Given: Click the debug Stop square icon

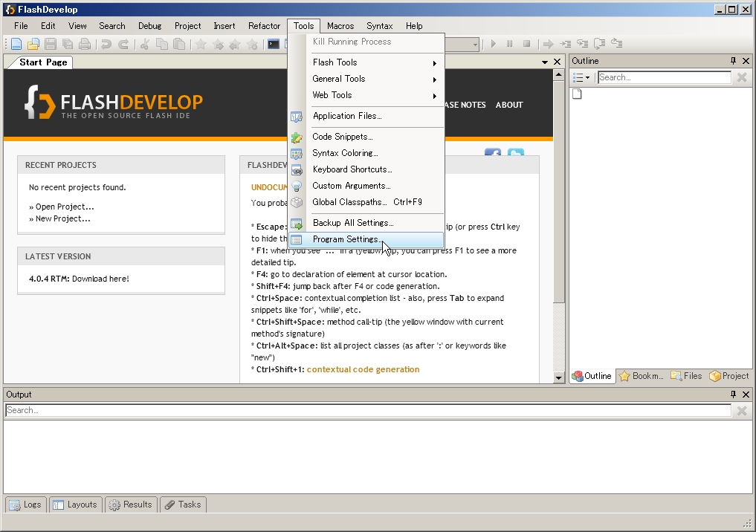Looking at the screenshot, I should click(x=526, y=44).
